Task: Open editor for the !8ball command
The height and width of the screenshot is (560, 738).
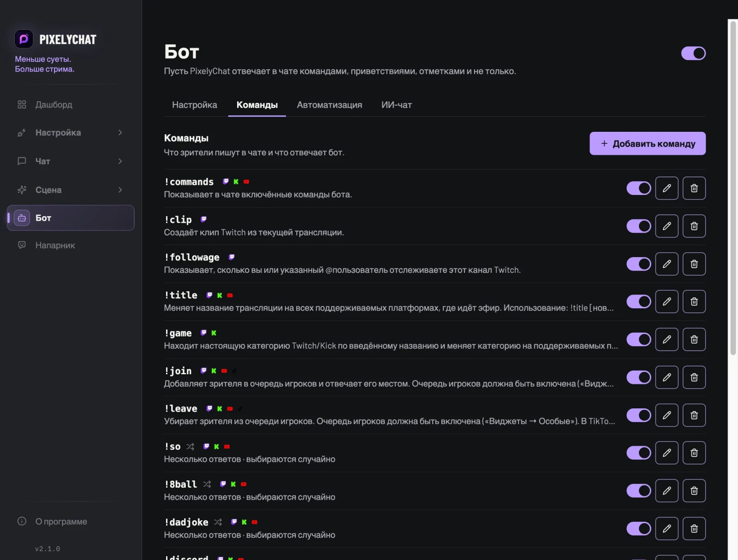Action: point(667,490)
